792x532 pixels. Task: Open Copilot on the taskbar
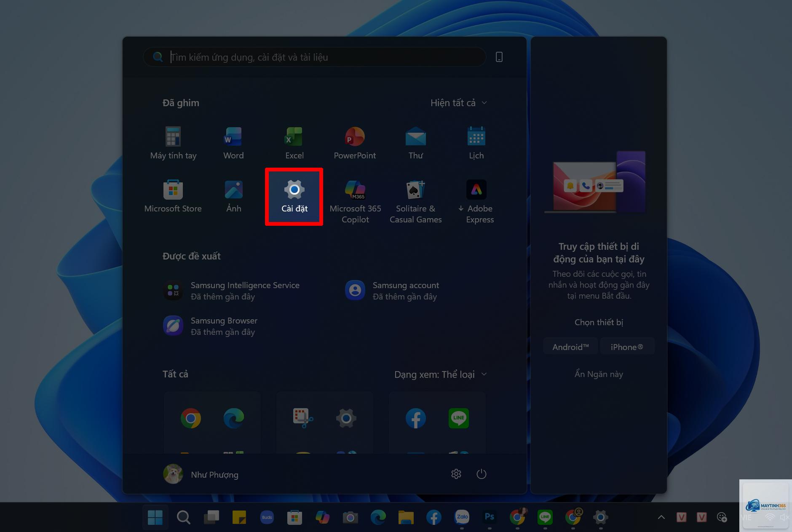click(322, 517)
